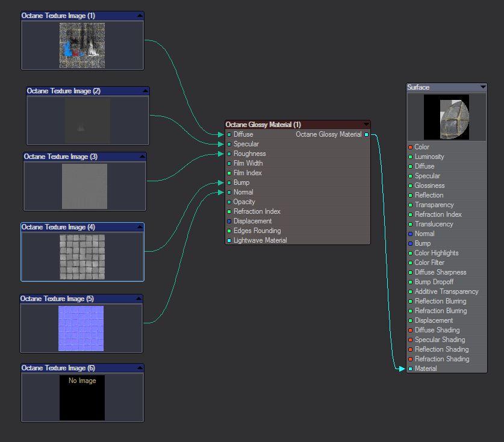Click the Film Index input socket
504x442 pixels.
(229, 173)
